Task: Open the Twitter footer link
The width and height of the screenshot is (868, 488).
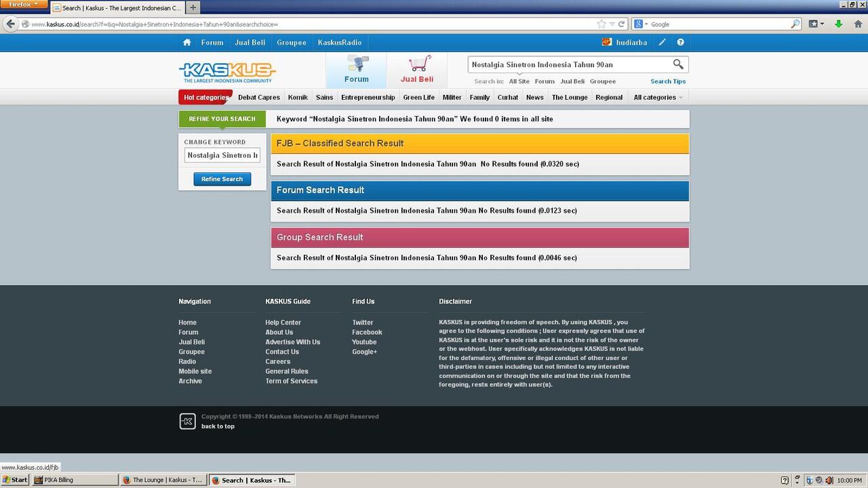Action: pos(363,323)
